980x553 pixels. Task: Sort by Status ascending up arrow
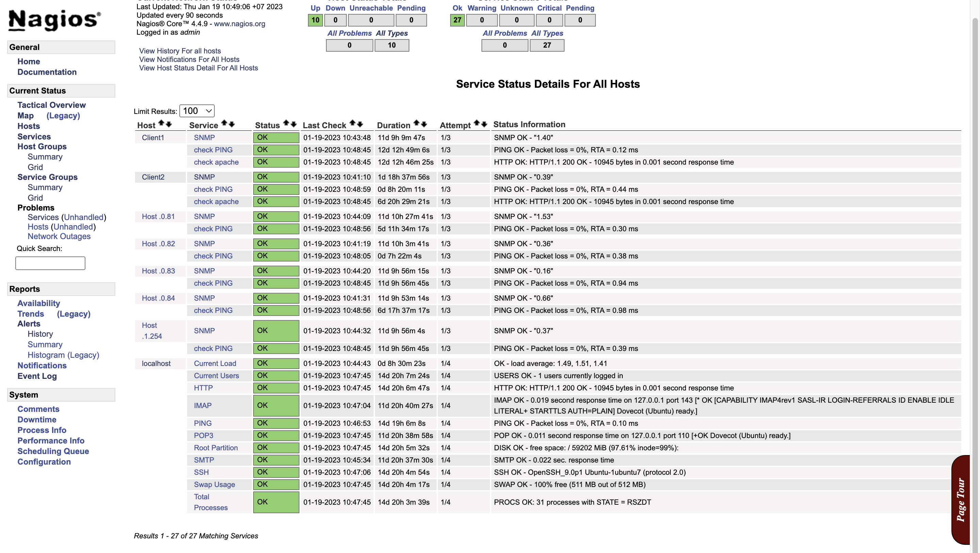(286, 123)
